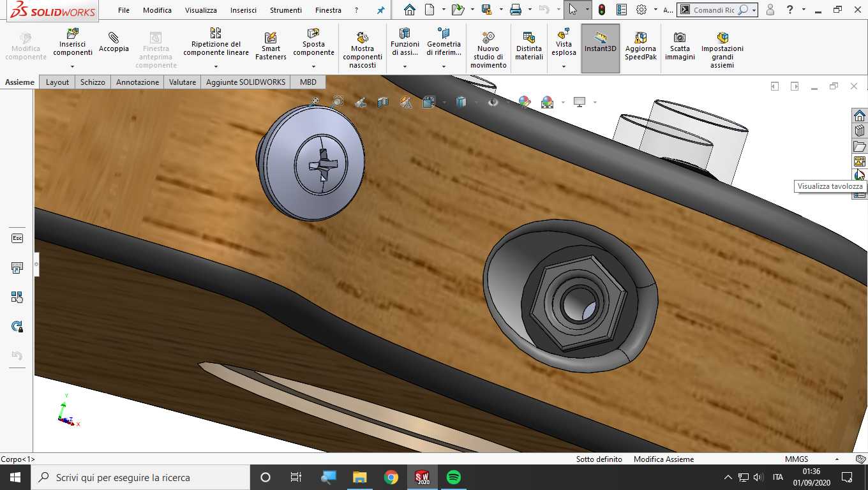Screen dimensions: 868x490
Task: Open File Explorer from the taskbar
Action: pyautogui.click(x=360, y=477)
